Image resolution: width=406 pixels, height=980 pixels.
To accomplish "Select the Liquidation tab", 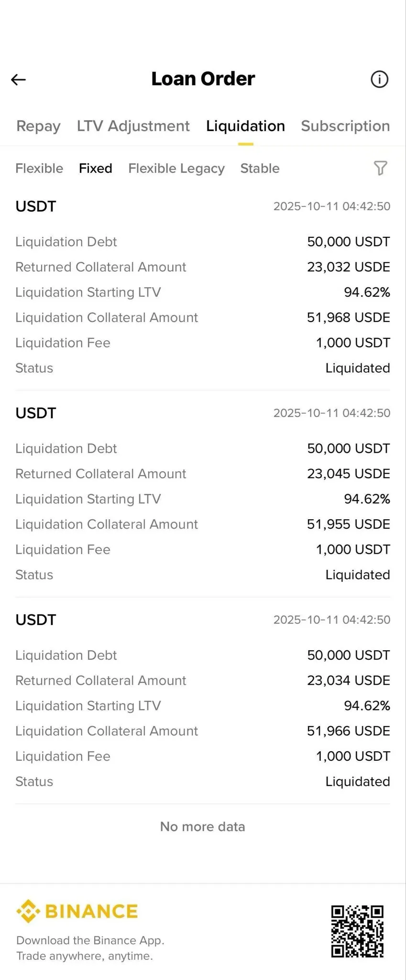I will (245, 126).
